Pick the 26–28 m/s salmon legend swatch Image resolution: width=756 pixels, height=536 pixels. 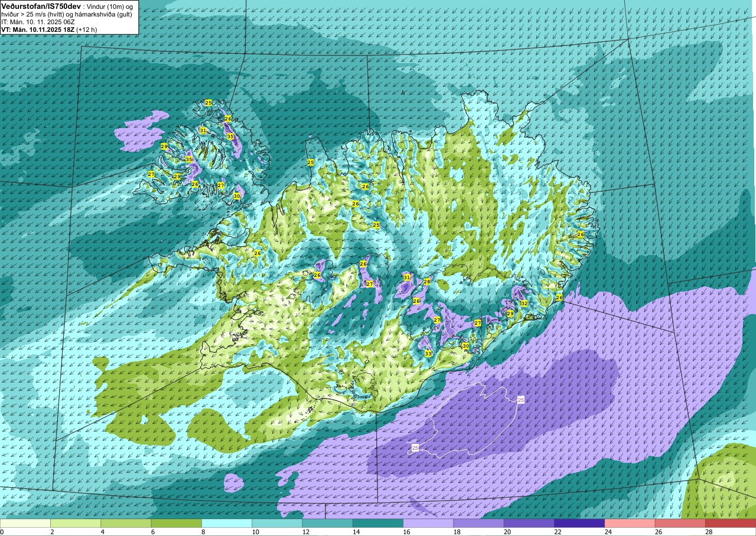pos(680,523)
